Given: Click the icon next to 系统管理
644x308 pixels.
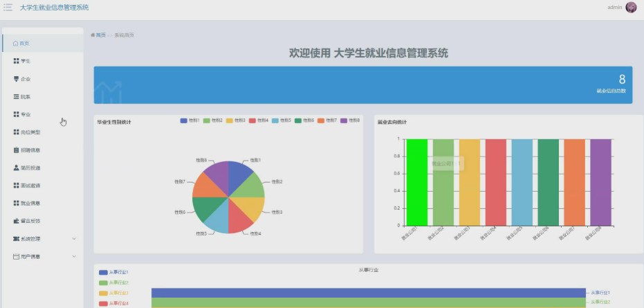Looking at the screenshot, I should [16, 239].
